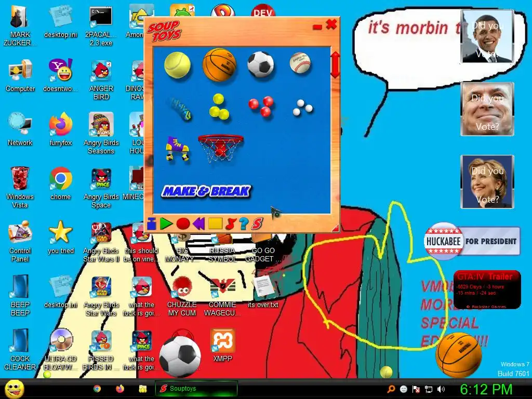Launch Chrome from the taskbar
This screenshot has width=532, height=399.
click(97, 389)
